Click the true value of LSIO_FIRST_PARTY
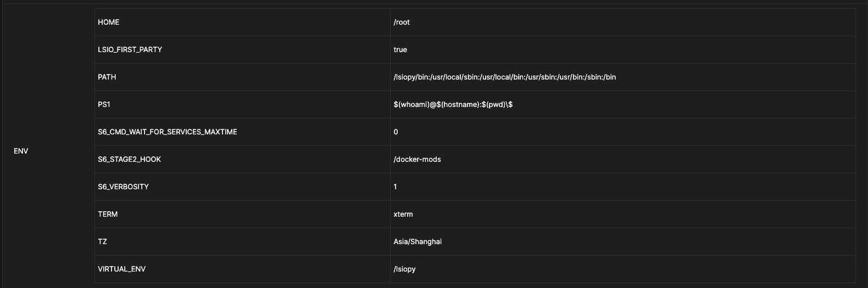 tap(400, 50)
